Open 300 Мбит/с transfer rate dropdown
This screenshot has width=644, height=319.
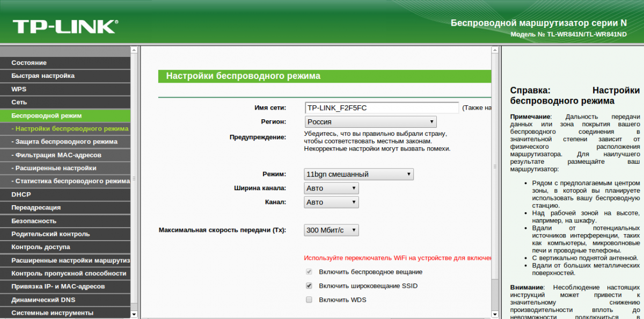(x=331, y=230)
